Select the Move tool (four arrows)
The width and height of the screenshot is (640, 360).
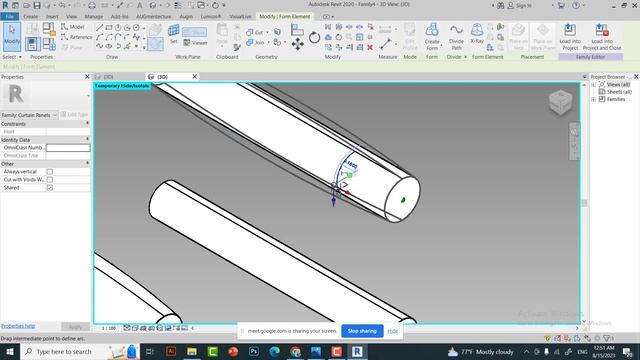click(x=298, y=44)
